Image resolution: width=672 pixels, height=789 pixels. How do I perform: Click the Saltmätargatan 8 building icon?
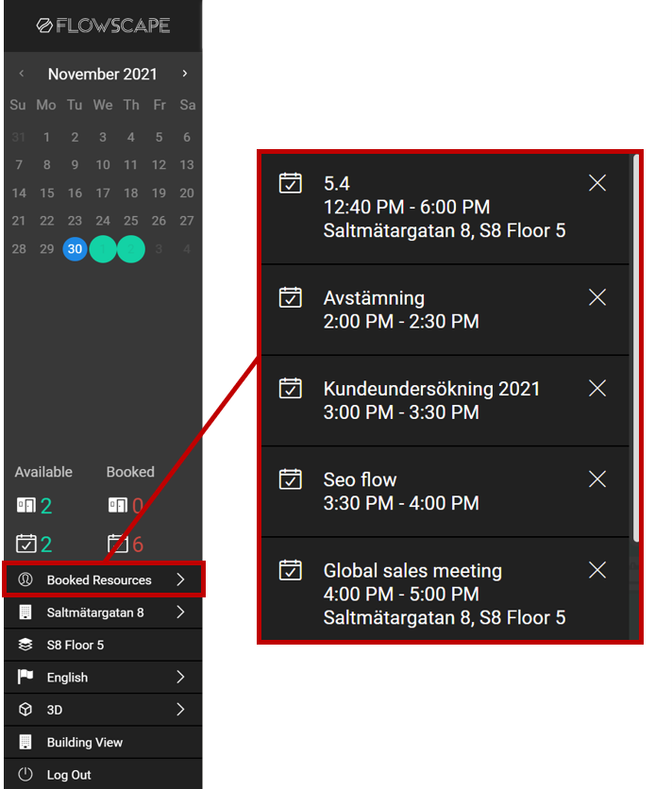25,613
